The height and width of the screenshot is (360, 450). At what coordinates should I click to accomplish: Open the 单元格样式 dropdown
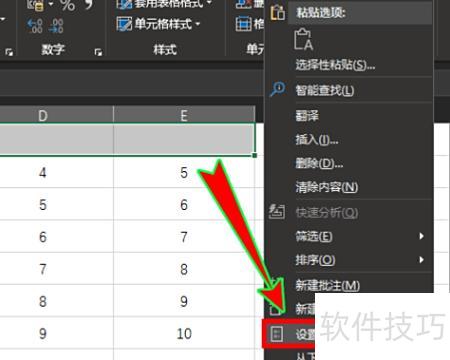coord(158,24)
